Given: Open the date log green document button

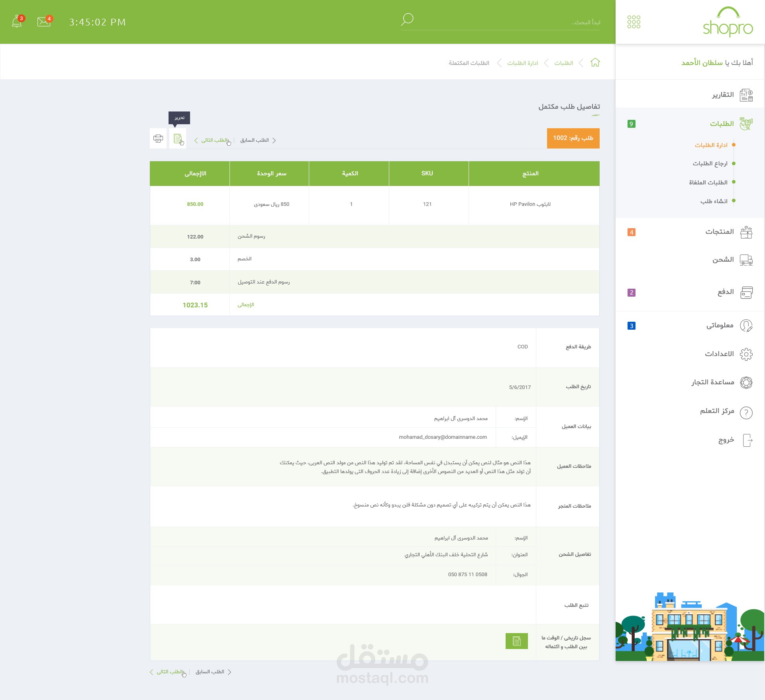Looking at the screenshot, I should [516, 641].
